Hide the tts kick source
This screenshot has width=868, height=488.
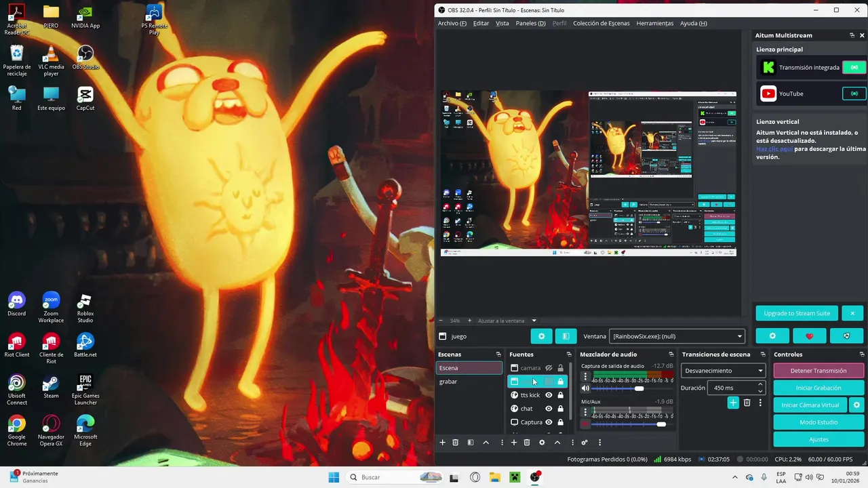tap(549, 395)
